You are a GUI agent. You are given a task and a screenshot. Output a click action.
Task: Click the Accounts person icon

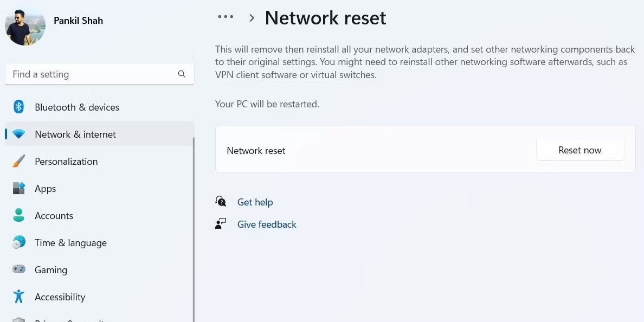point(19,215)
